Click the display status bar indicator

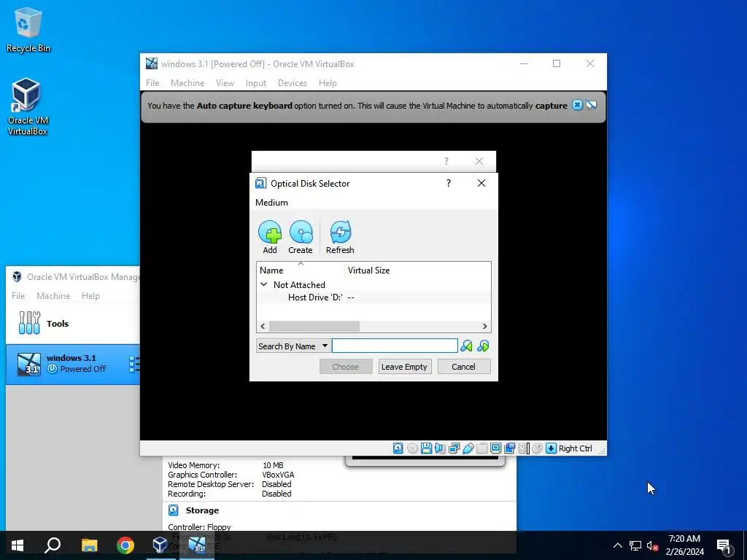[495, 448]
